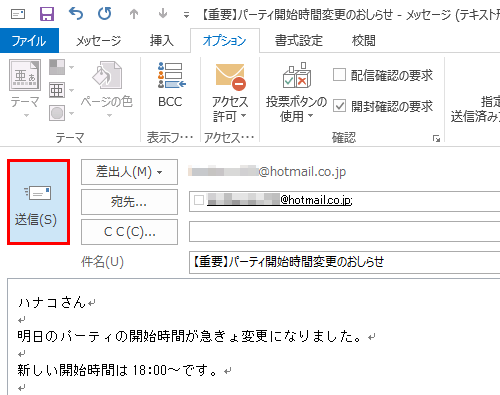The height and width of the screenshot is (395, 500).
Task: Uncheck 開封確認の要求 checkbox
Action: pyautogui.click(x=339, y=106)
